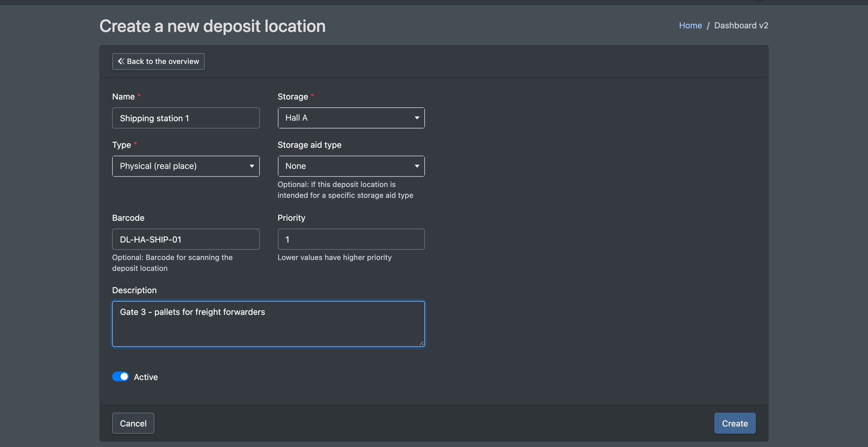The width and height of the screenshot is (868, 447).
Task: Cancel the deposit location form
Action: coord(133,423)
